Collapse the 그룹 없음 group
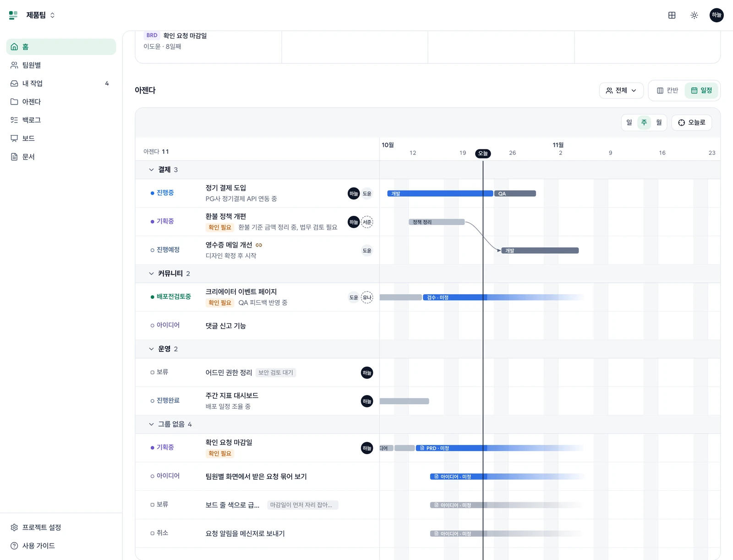The image size is (733, 560). [x=152, y=424]
